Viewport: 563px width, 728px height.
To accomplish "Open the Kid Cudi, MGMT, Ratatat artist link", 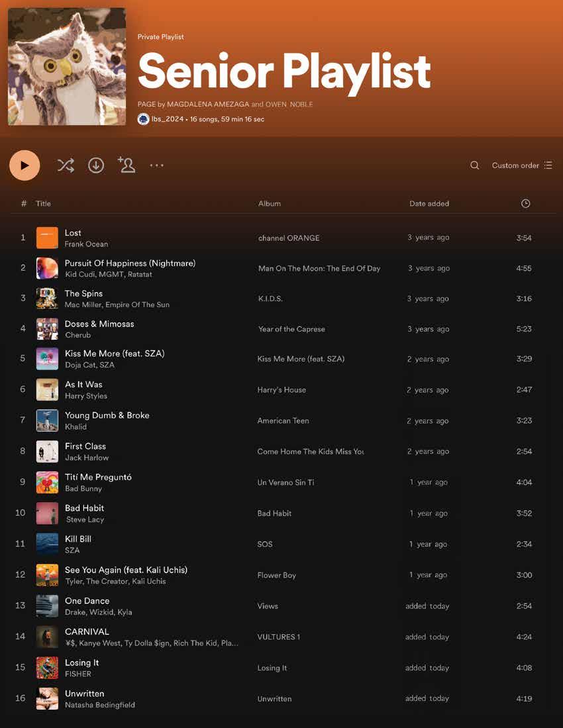I will pyautogui.click(x=108, y=275).
